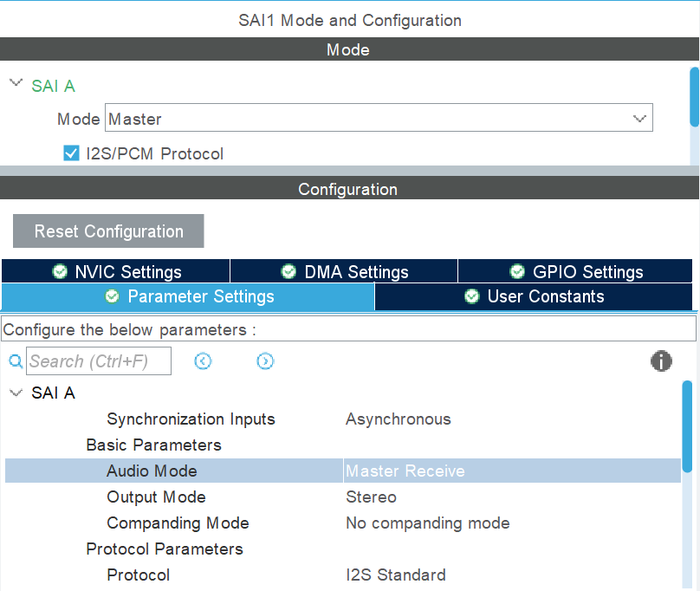Collapse the SAI A parameters tree

pos(16,393)
